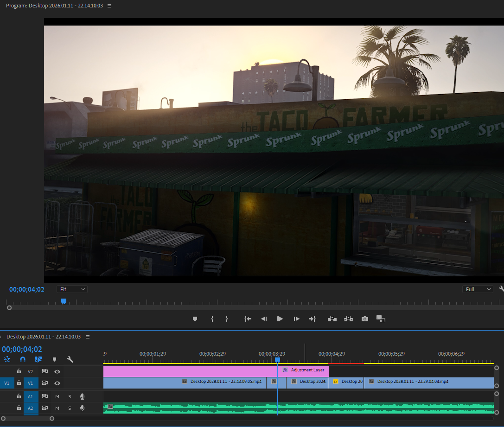The width and height of the screenshot is (504, 427).
Task: Click the program monitor video preview
Action: (x=274, y=150)
